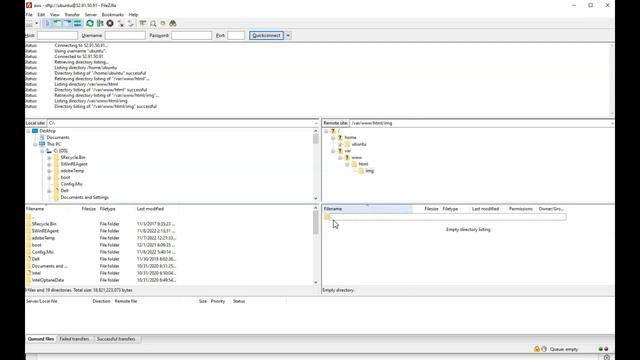The image size is (640, 360).
Task: Open the Help menu
Action: pos(133,15)
